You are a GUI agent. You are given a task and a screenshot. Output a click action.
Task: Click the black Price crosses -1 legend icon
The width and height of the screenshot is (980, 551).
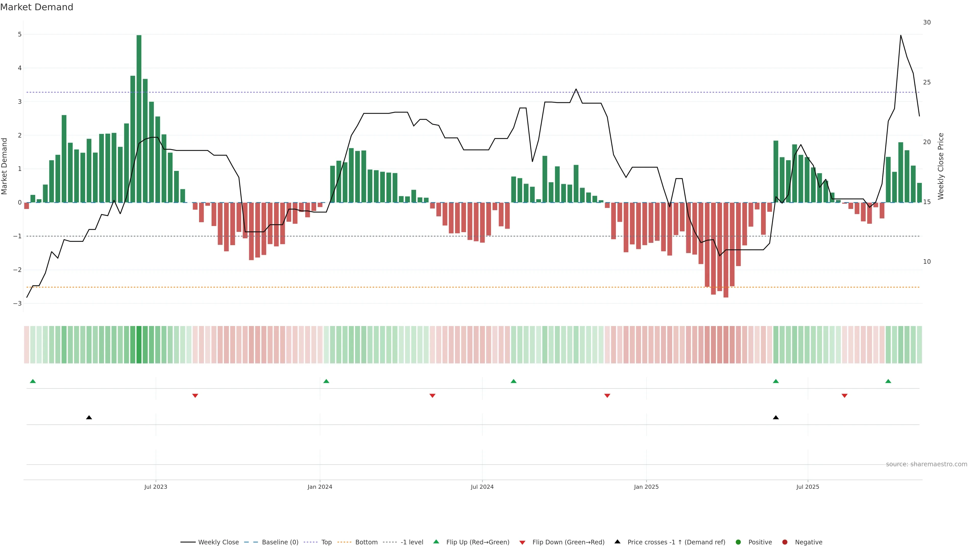click(617, 542)
